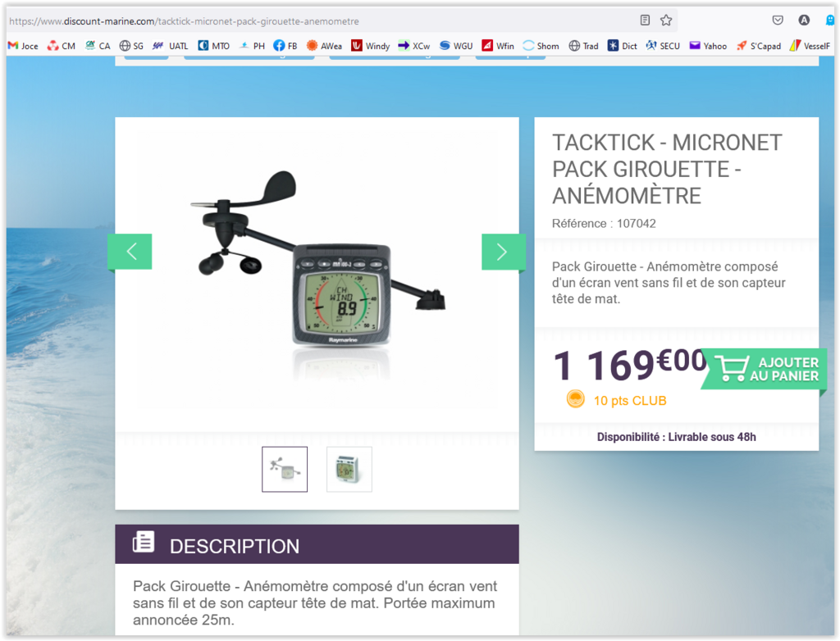Click the short product summary beside the photo
The width and height of the screenshot is (840, 641).
pyautogui.click(x=669, y=282)
